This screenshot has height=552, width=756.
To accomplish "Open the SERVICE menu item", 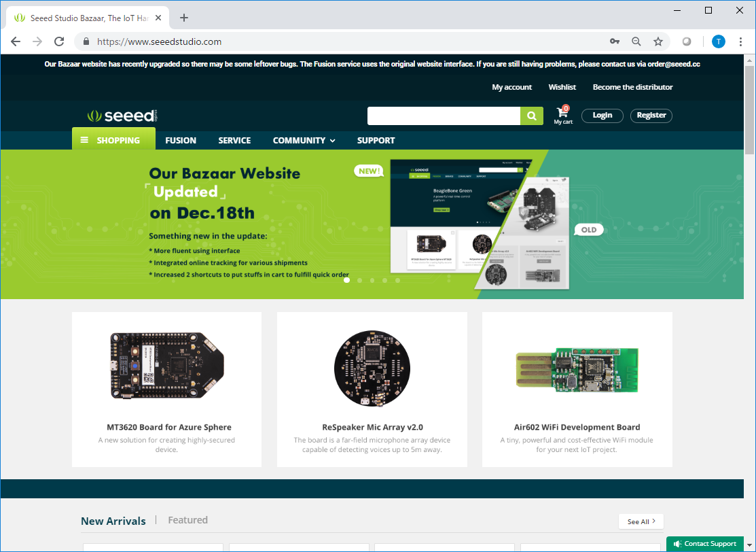I will coord(234,141).
